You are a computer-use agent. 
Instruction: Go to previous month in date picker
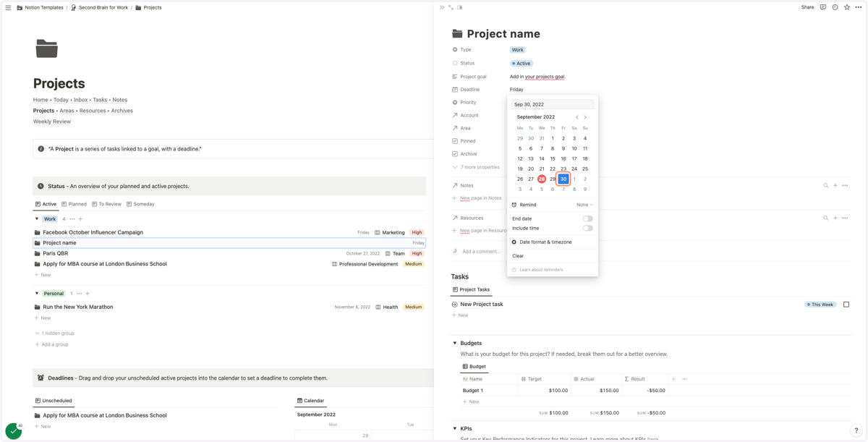pos(577,117)
